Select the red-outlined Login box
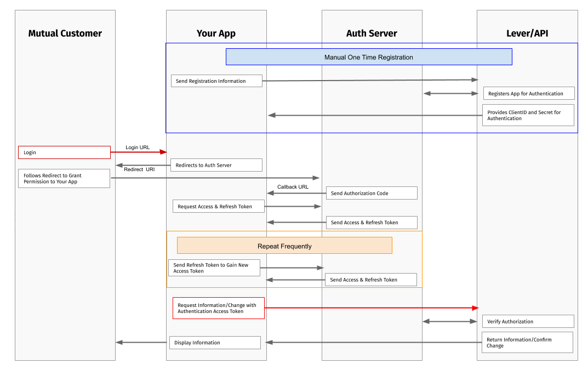 pos(64,152)
